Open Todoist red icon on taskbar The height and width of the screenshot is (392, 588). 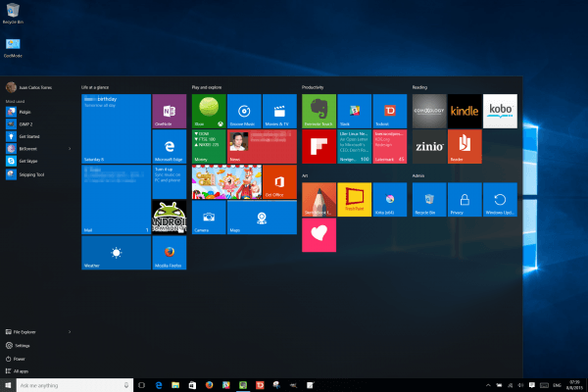[260, 385]
